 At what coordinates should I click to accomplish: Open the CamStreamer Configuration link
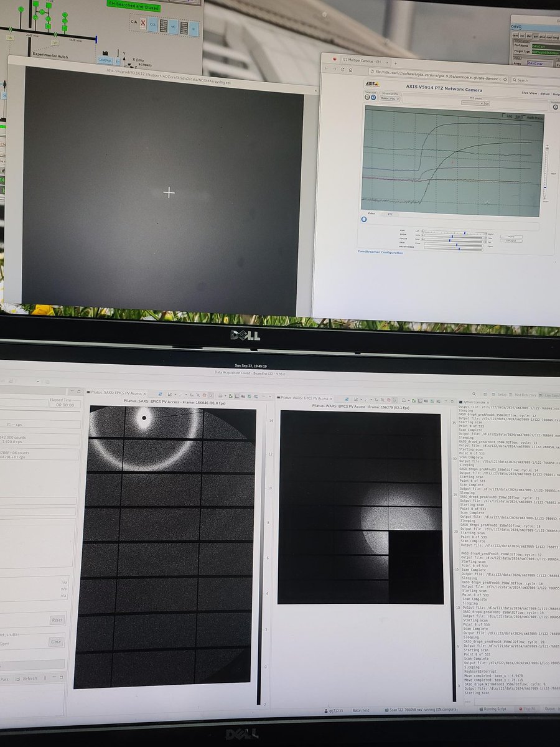pyautogui.click(x=380, y=252)
